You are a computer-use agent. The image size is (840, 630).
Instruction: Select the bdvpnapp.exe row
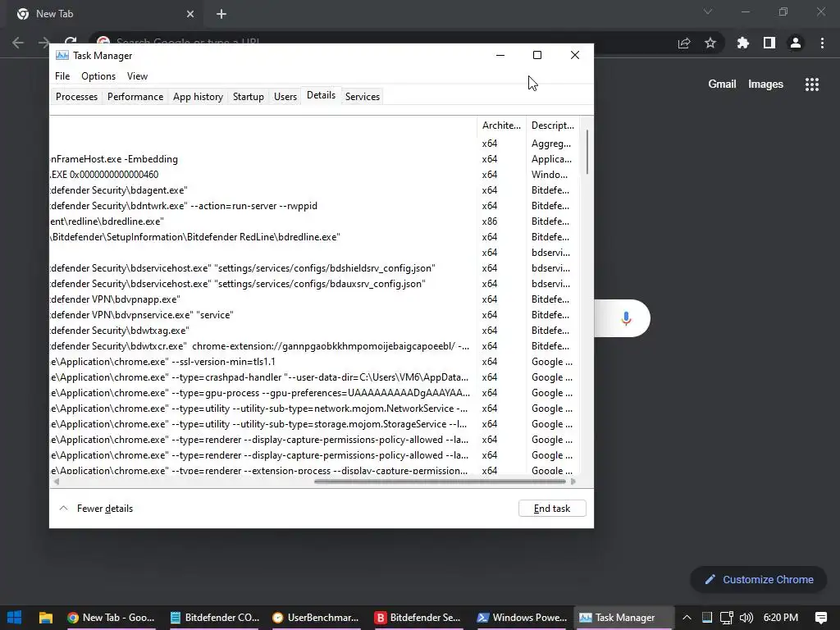pos(314,299)
